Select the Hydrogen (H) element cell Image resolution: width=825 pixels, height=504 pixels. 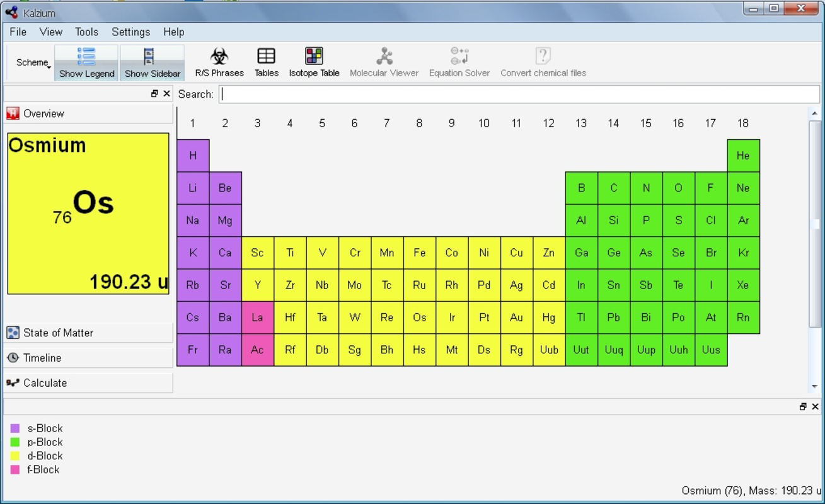coord(193,156)
